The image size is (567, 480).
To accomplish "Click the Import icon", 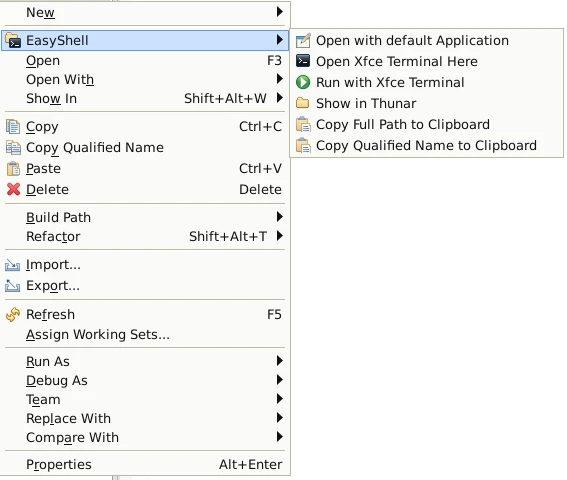I will click(13, 265).
